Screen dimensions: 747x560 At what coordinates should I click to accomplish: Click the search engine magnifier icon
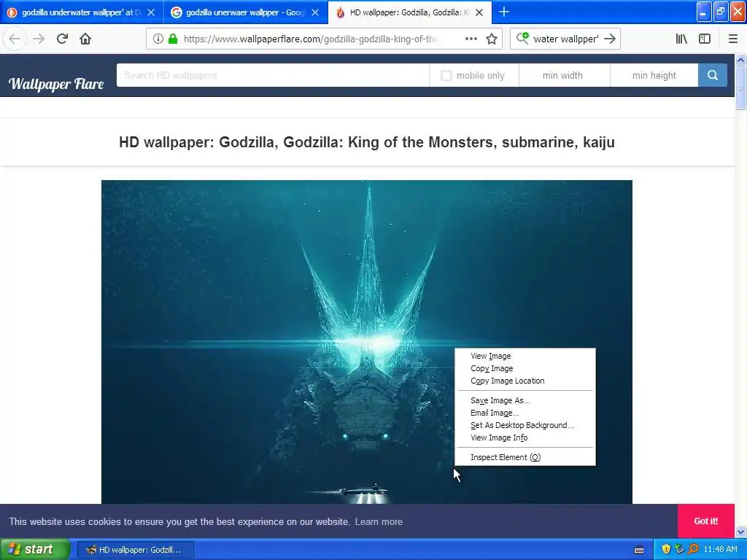click(x=522, y=38)
